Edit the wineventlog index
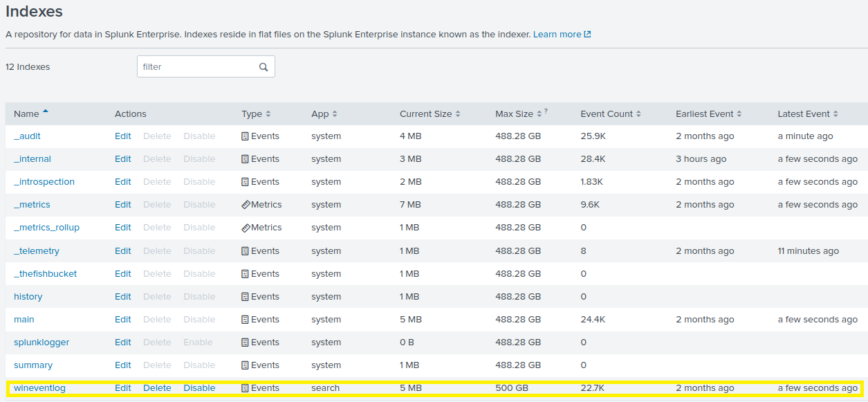Viewport: 868px width, 402px height. 123,388
